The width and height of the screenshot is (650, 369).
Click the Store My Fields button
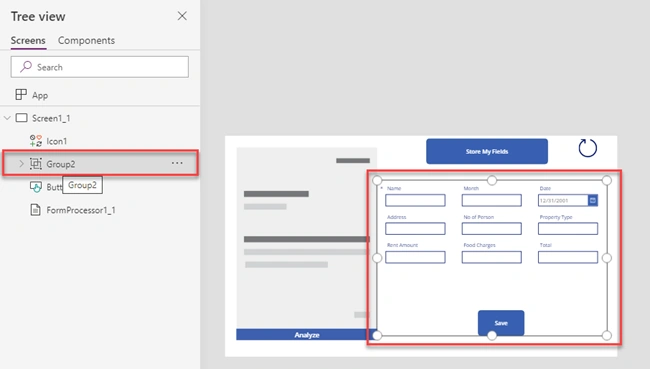coord(487,151)
